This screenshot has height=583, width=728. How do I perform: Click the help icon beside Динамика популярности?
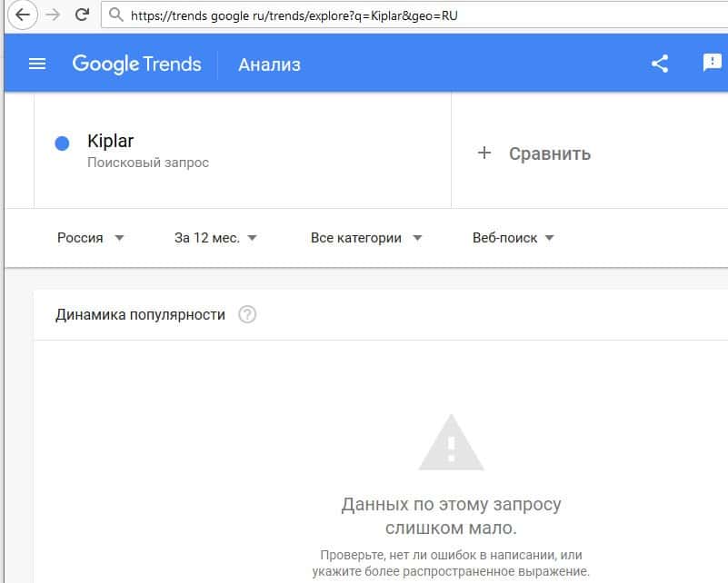tap(247, 315)
